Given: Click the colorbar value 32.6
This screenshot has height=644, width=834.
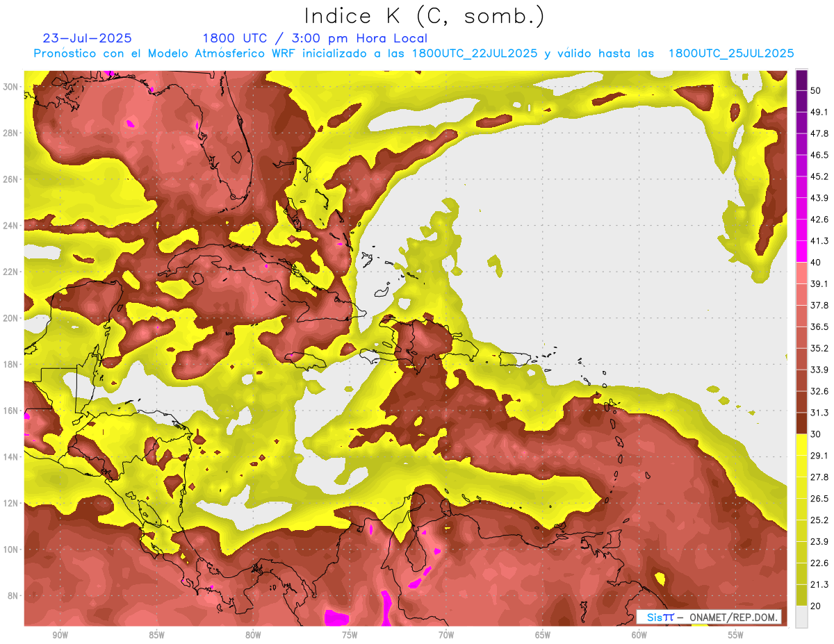Looking at the screenshot, I should [819, 391].
